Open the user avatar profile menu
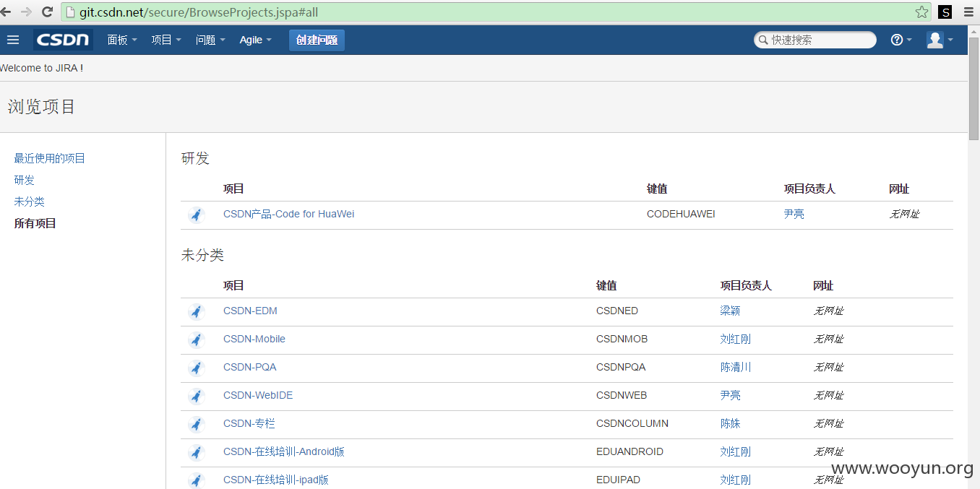The height and width of the screenshot is (489, 980). 940,40
